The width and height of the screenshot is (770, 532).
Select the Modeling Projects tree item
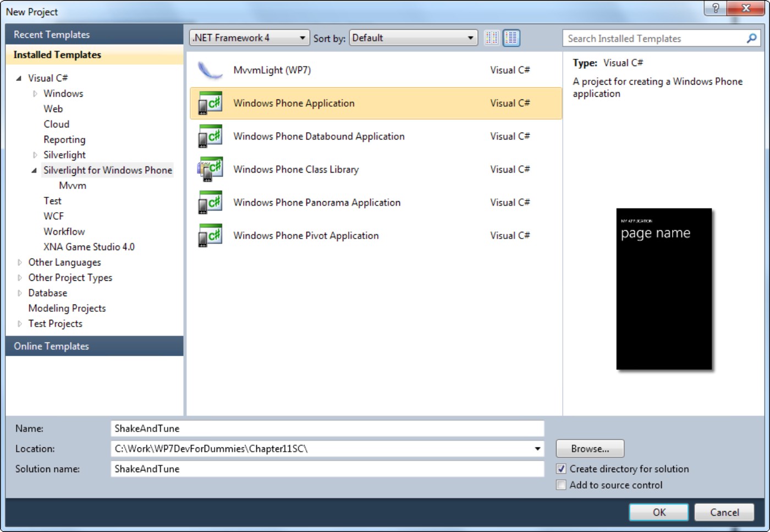[67, 308]
